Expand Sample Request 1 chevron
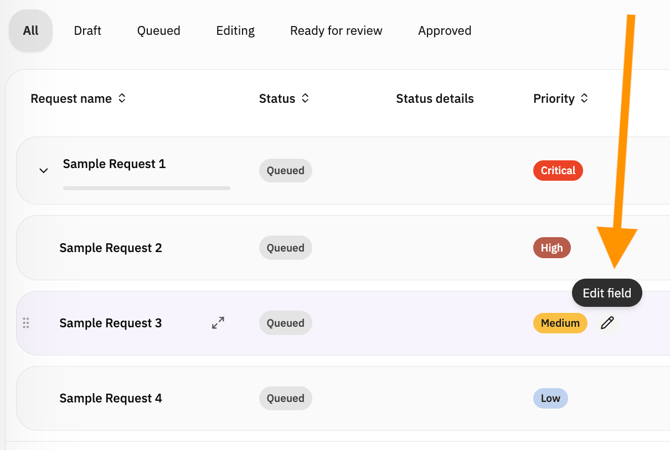Image resolution: width=670 pixels, height=450 pixels. (x=43, y=171)
